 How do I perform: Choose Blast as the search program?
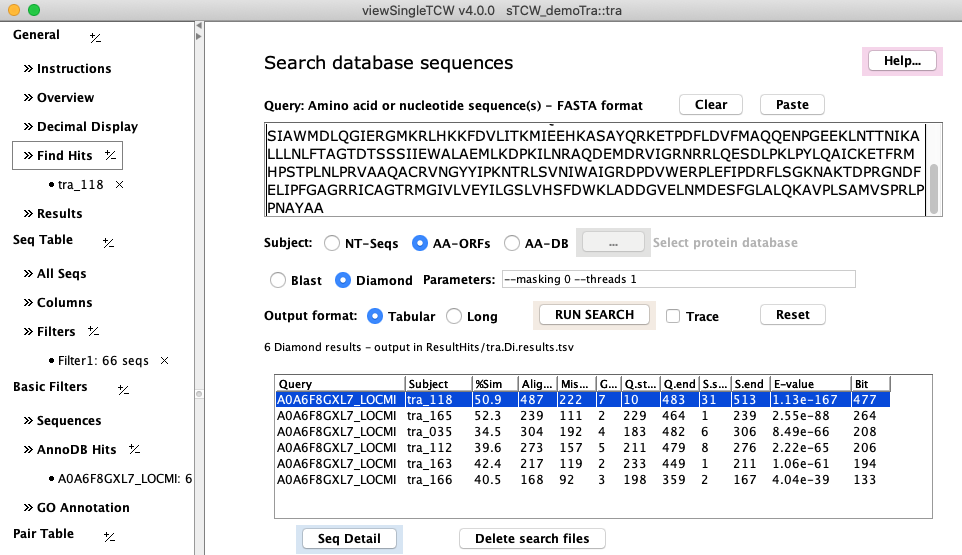(279, 281)
